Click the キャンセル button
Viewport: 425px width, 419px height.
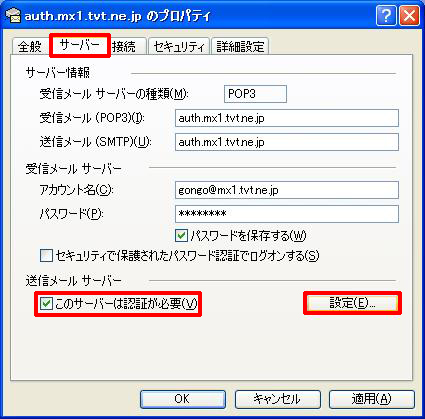pos(277,399)
